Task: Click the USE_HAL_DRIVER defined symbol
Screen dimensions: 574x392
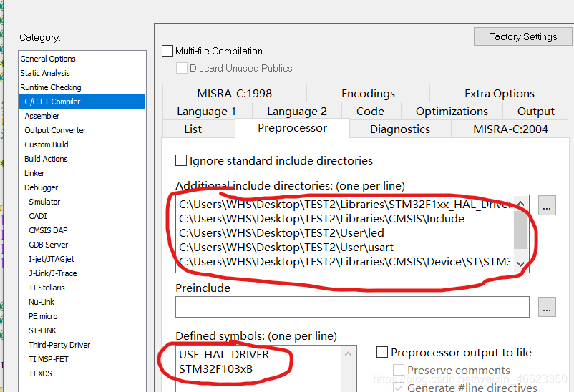Action: click(x=224, y=354)
